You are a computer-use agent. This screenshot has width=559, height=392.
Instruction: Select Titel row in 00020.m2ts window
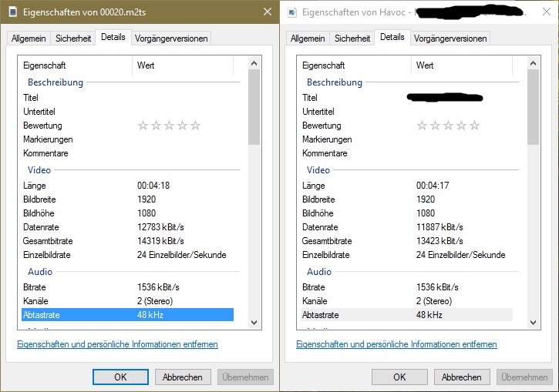pyautogui.click(x=127, y=98)
